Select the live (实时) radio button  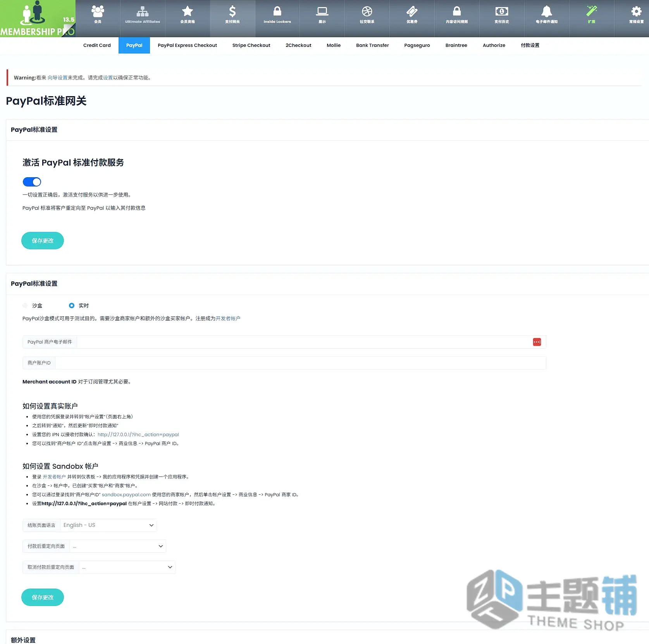point(72,306)
